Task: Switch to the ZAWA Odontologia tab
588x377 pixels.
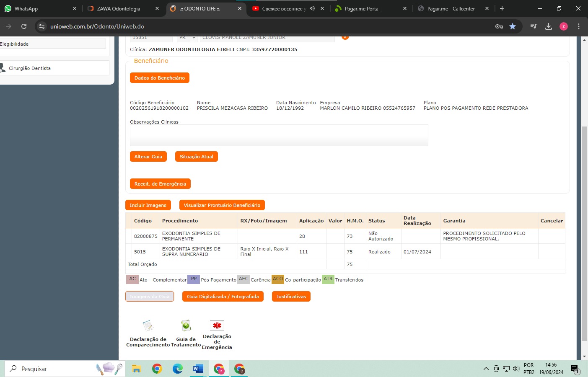Action: (119, 8)
